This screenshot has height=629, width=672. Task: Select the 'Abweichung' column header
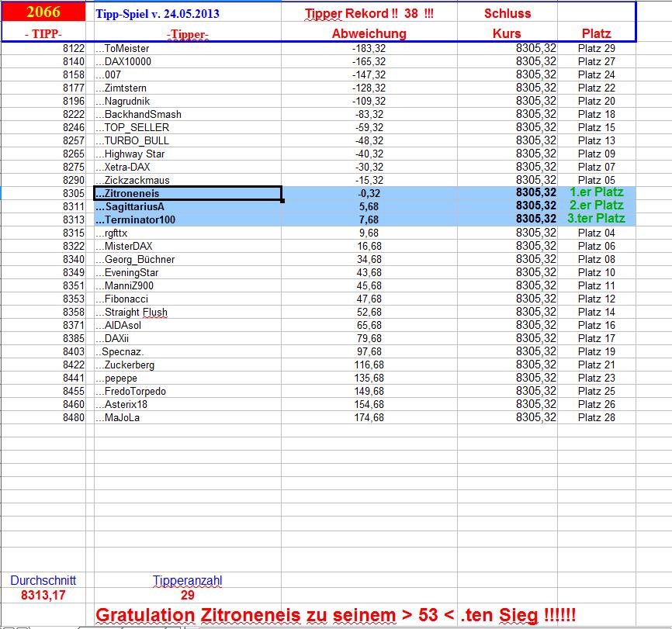coord(369,33)
